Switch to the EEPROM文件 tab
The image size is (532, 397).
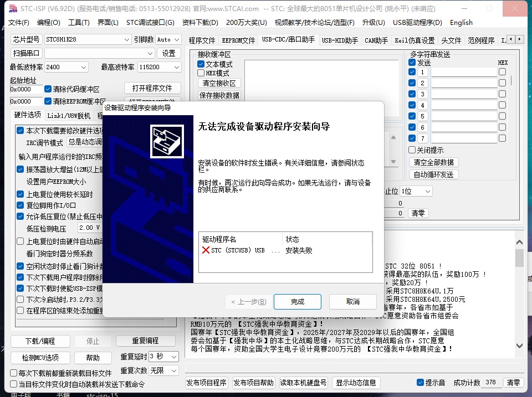[x=238, y=40]
